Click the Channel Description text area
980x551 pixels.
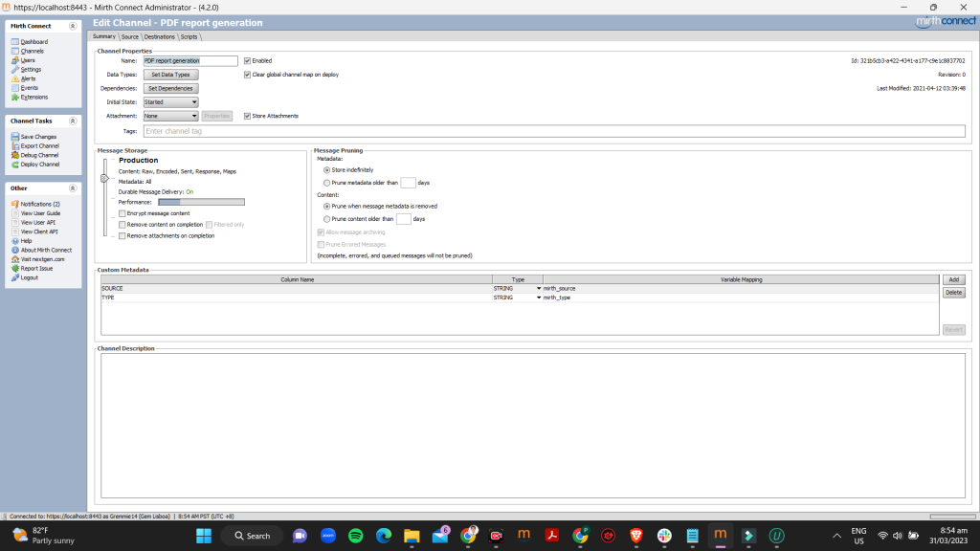click(533, 426)
